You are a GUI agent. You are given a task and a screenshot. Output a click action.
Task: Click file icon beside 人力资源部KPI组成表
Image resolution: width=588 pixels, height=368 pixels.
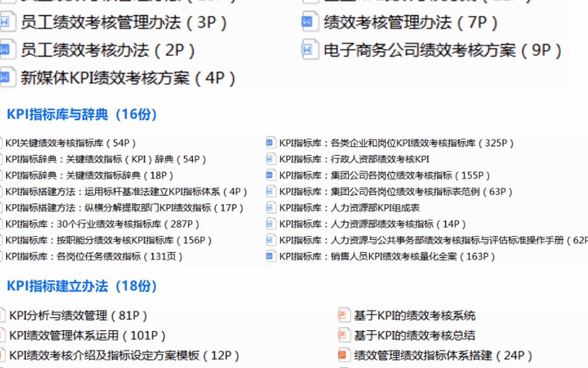271,208
